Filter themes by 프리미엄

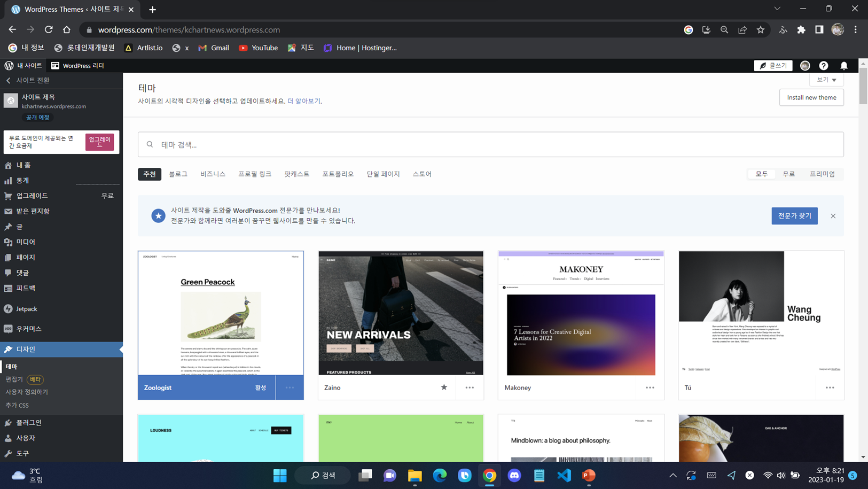[x=822, y=174]
